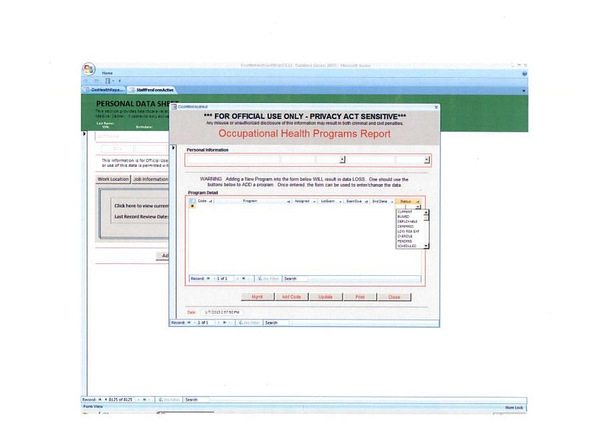Open the Code column filter arrow
The height and width of the screenshot is (424, 615).
211,201
